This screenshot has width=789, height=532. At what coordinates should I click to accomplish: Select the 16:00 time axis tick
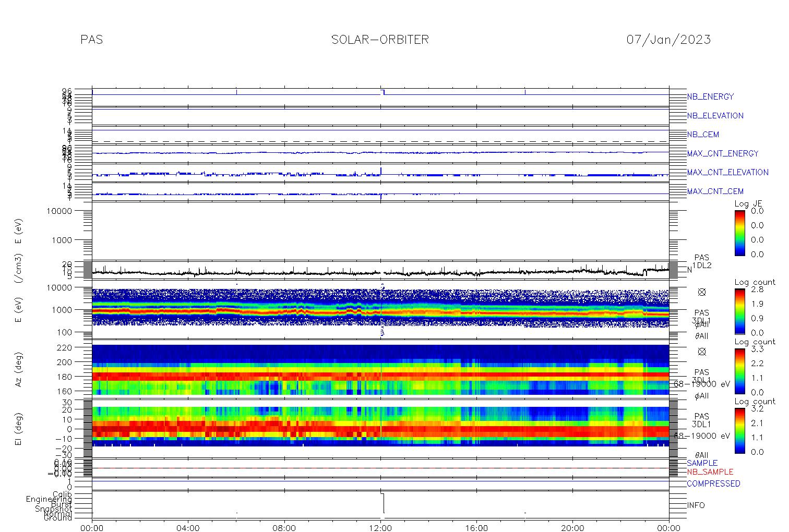(476, 528)
